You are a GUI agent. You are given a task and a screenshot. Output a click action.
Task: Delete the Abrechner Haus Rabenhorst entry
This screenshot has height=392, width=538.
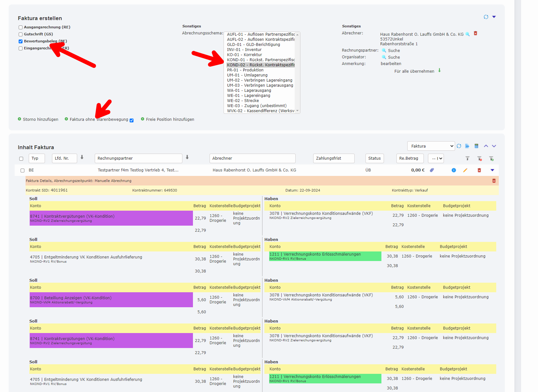coord(475,33)
